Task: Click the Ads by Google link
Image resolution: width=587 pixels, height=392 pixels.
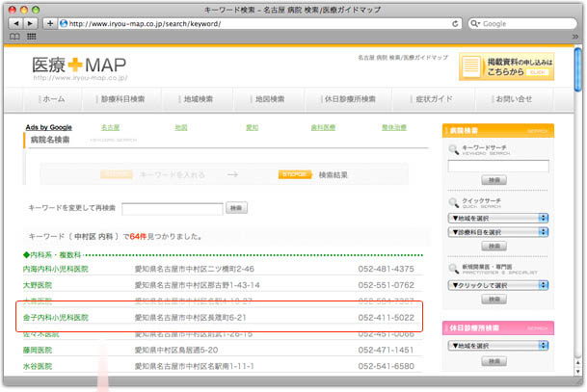Action: click(x=48, y=127)
